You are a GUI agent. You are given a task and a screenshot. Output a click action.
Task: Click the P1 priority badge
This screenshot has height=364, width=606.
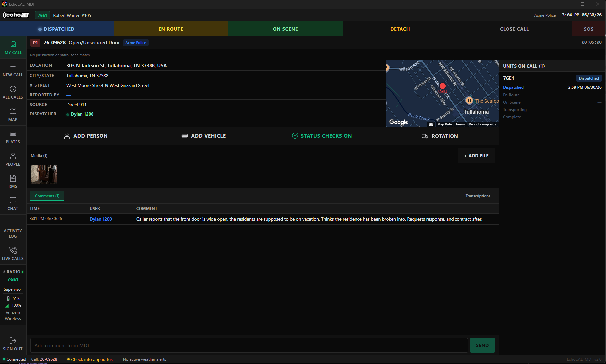(35, 43)
